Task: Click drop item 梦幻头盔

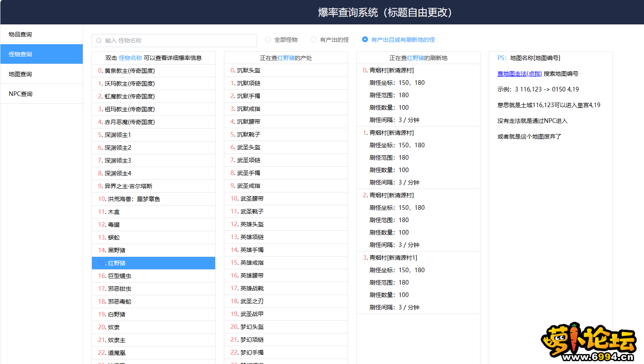Action: point(286,327)
